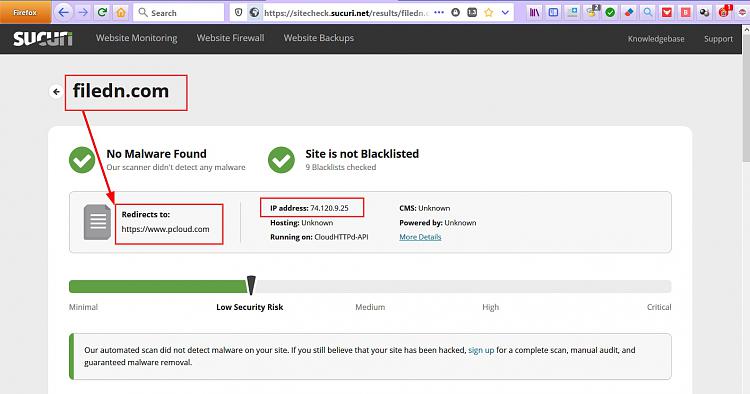Click the Minimal risk label
Image resolution: width=750 pixels, height=394 pixels.
83,307
